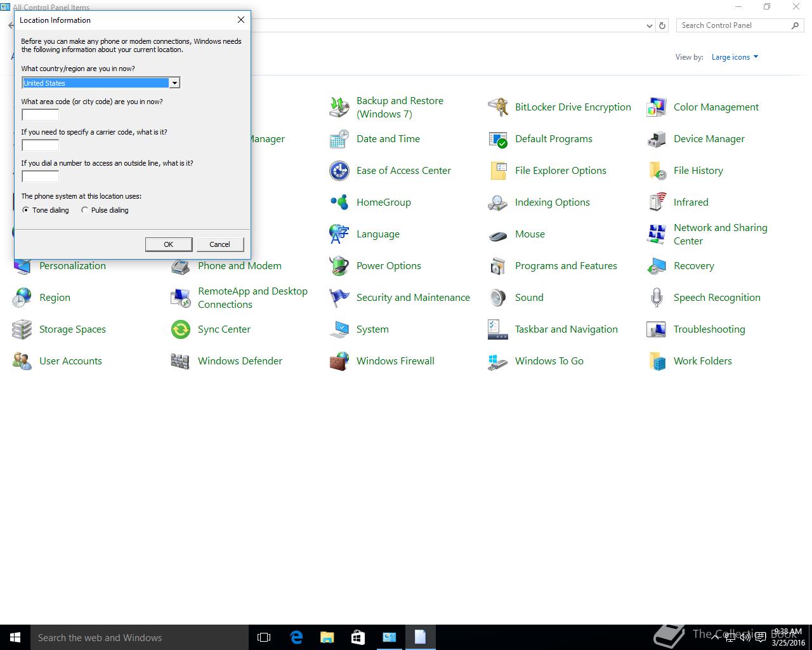
Task: Open the Windows To Go icon
Action: click(x=498, y=361)
